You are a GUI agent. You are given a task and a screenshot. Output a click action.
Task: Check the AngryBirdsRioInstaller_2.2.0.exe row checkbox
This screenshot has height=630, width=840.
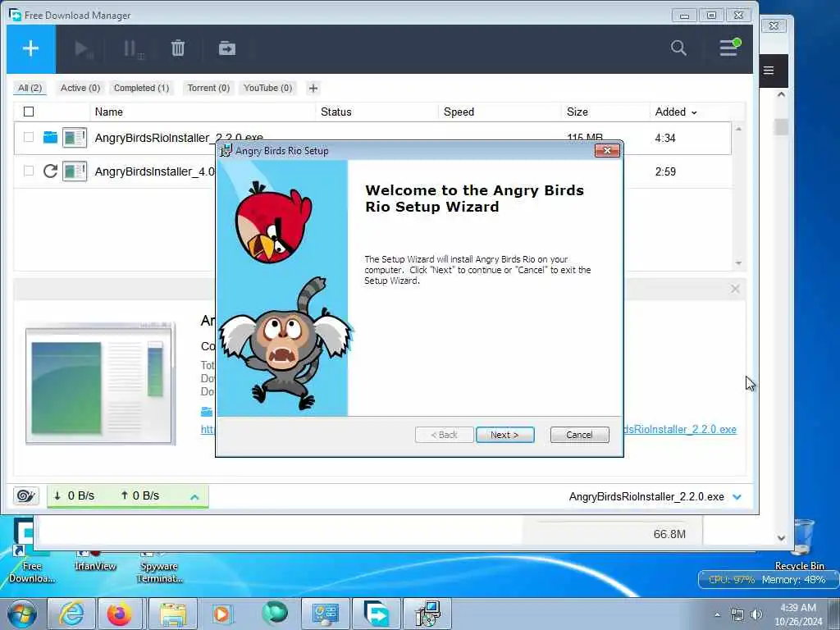(29, 137)
